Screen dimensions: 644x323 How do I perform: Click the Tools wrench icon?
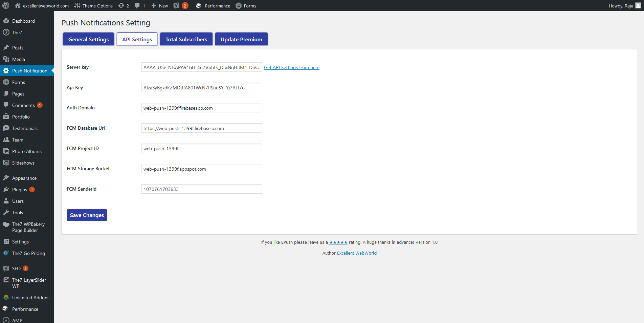[6, 212]
